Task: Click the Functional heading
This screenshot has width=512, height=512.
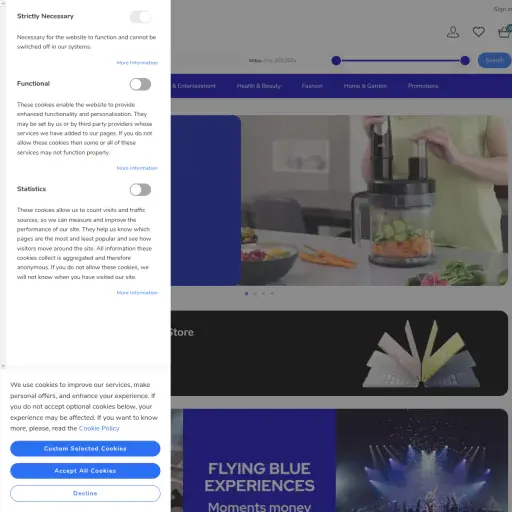Action: (x=33, y=84)
